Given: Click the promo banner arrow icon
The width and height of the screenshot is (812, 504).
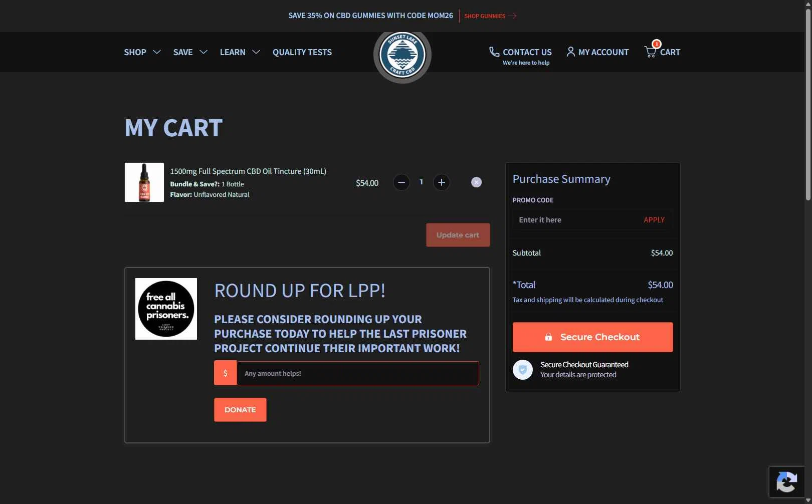Looking at the screenshot, I should click(512, 16).
